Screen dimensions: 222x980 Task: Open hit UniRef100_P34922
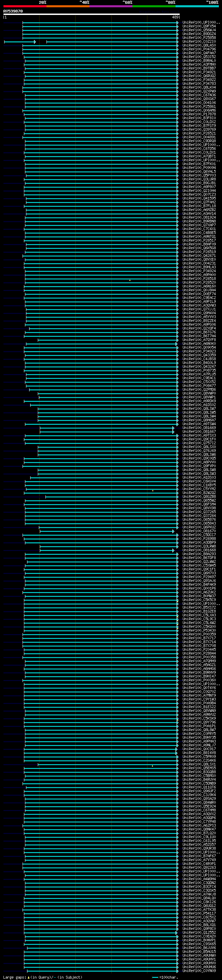199,80
